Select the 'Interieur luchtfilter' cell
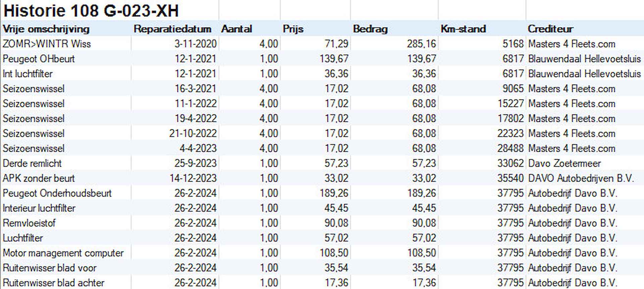Image resolution: width=644 pixels, height=289 pixels. (39, 208)
